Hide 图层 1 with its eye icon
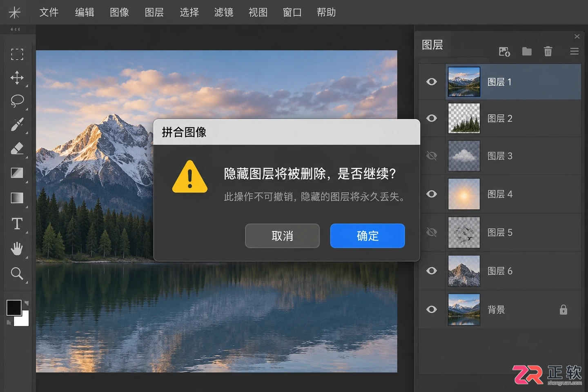 [x=432, y=82]
